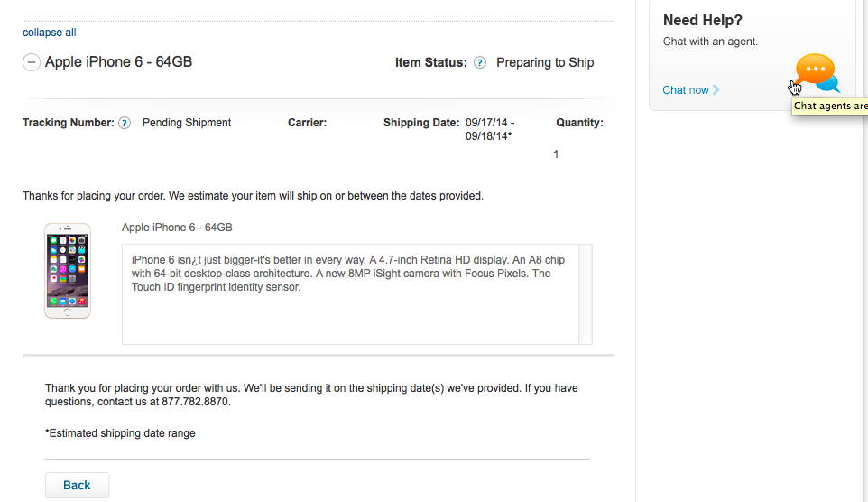The height and width of the screenshot is (502, 868).
Task: Click the description box scrollbar
Action: coord(585,294)
